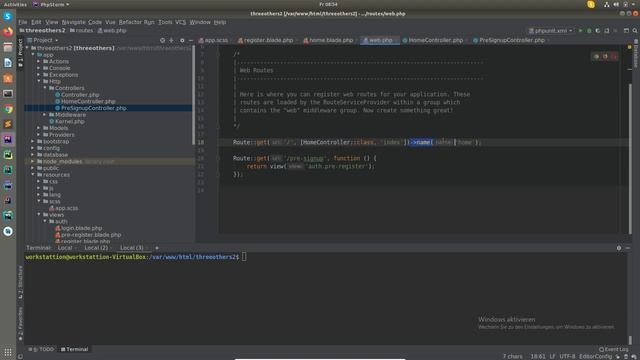
Task: Click the Run button in toolbar
Action: [x=580, y=31]
